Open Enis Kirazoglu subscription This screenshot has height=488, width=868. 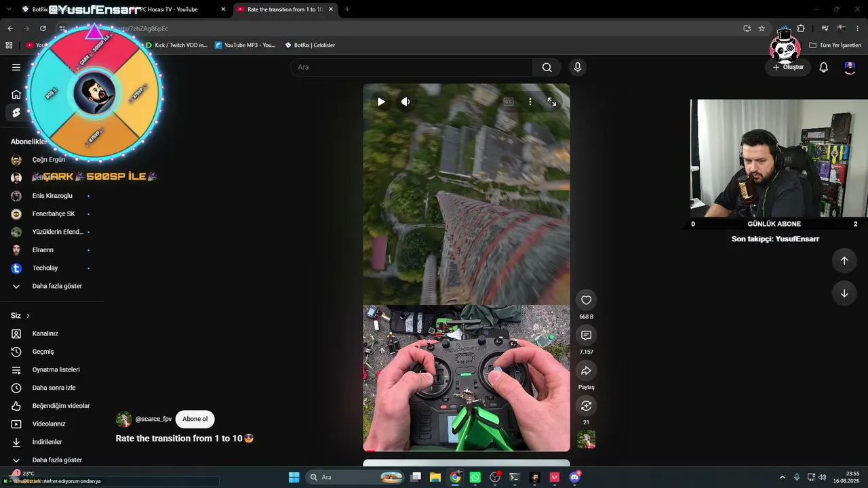click(52, 196)
